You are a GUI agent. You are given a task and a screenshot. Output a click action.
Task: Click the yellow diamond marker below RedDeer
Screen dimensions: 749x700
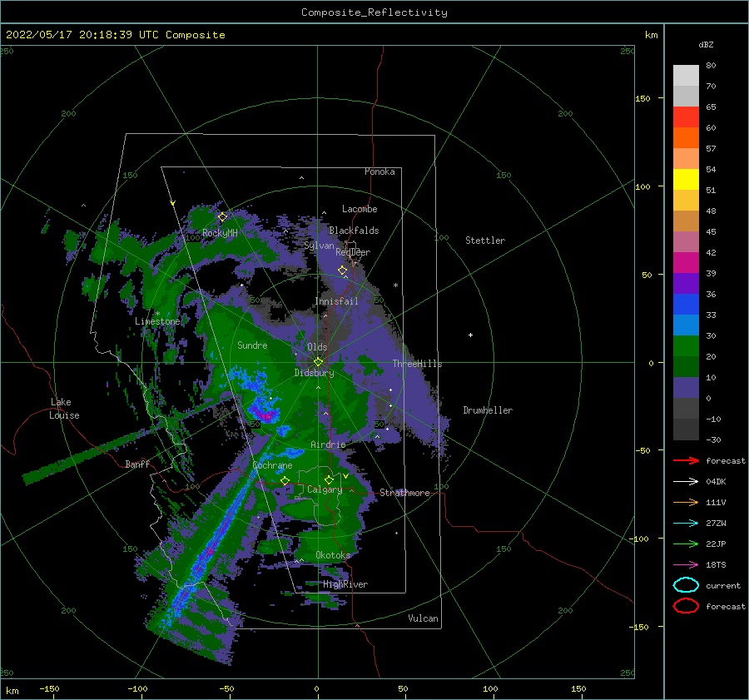coord(342,271)
